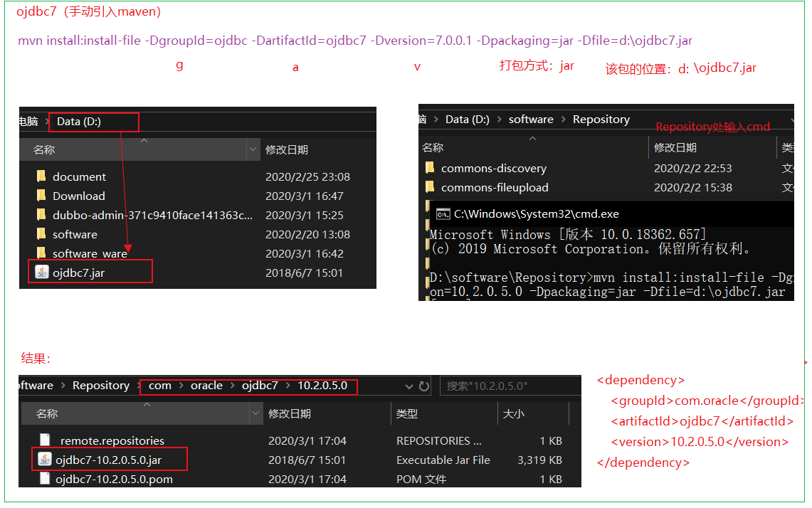Image resolution: width=812 pixels, height=508 pixels.
Task: Click the Data (D:) breadcrumb above document folder
Action: click(x=79, y=122)
